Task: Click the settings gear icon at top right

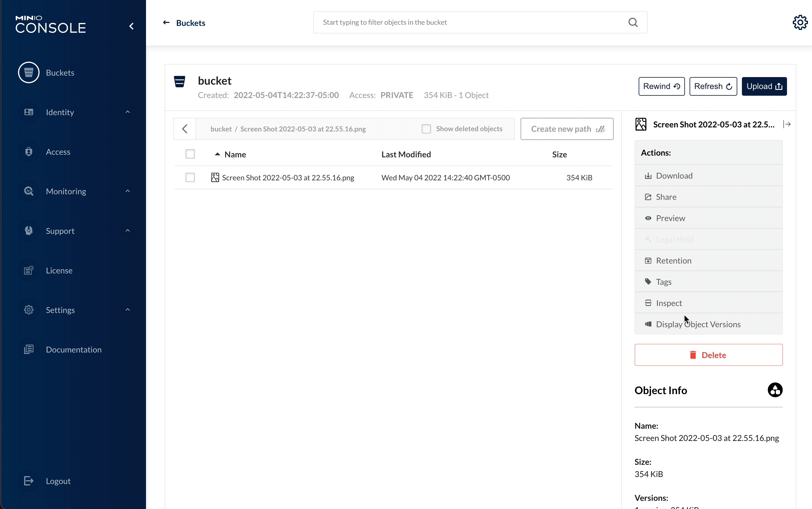Action: tap(800, 23)
